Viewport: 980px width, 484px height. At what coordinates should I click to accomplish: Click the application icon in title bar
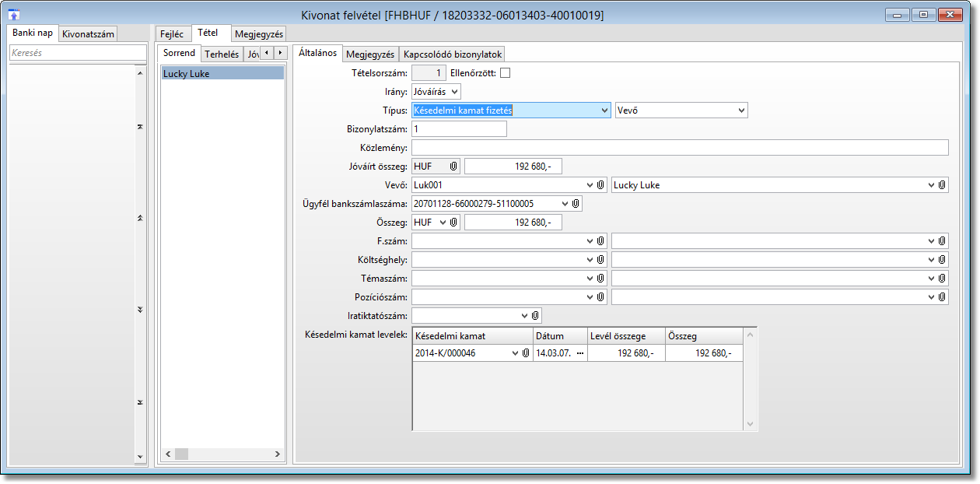[14, 15]
